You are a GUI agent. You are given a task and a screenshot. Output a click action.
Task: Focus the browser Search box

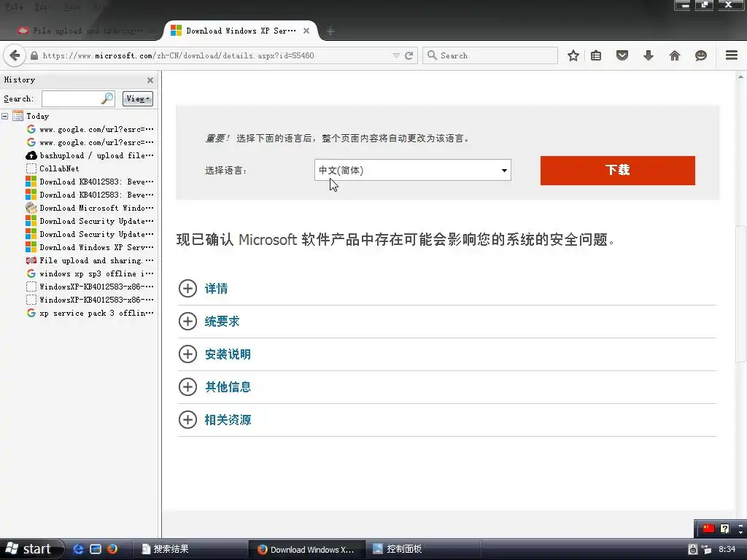tap(490, 55)
